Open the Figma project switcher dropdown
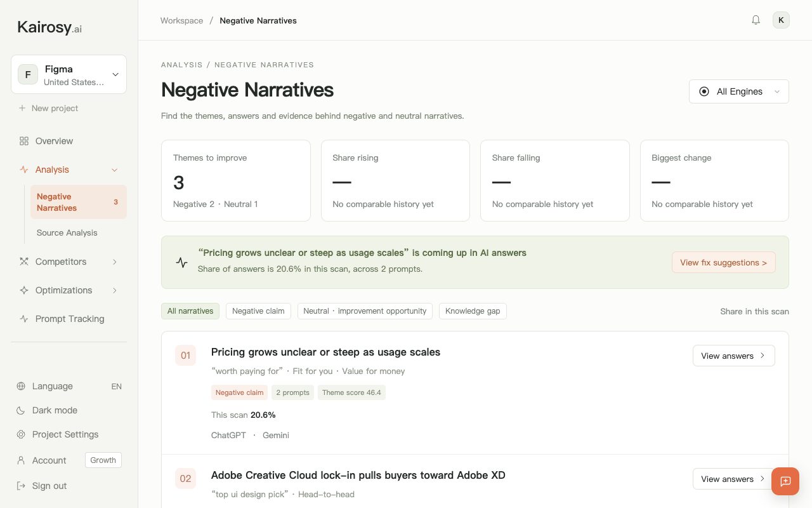812x508 pixels. point(69,74)
